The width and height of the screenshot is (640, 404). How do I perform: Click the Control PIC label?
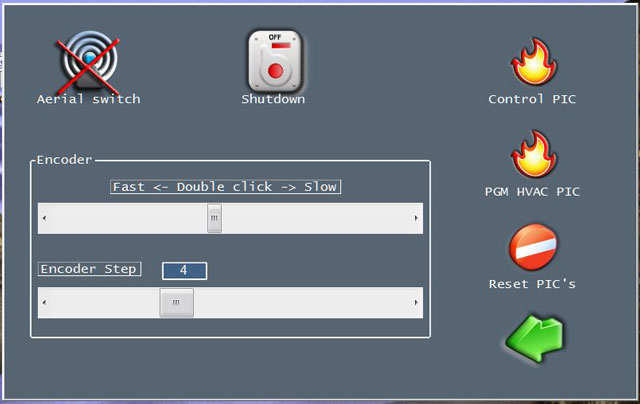(532, 99)
